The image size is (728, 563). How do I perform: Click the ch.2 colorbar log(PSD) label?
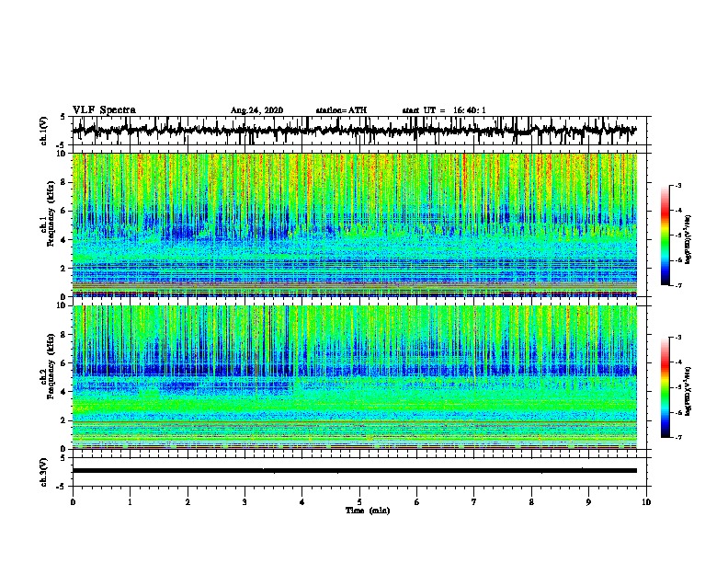pos(688,392)
